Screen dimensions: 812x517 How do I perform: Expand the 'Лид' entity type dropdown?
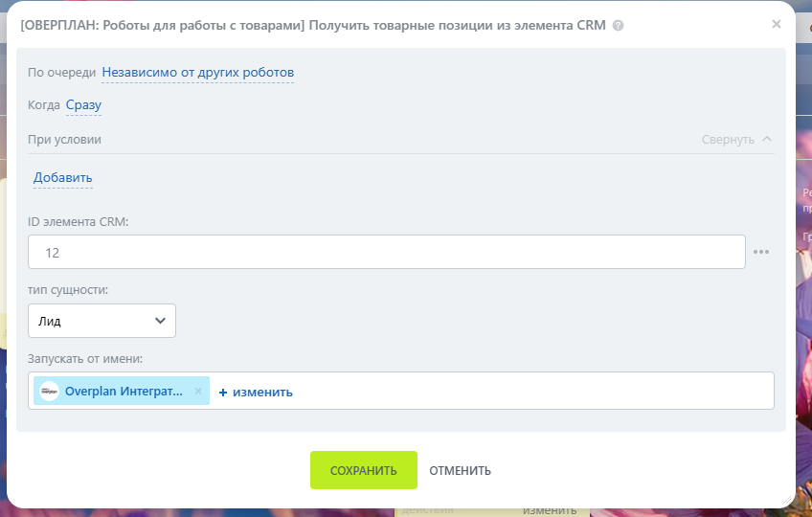coord(101,321)
